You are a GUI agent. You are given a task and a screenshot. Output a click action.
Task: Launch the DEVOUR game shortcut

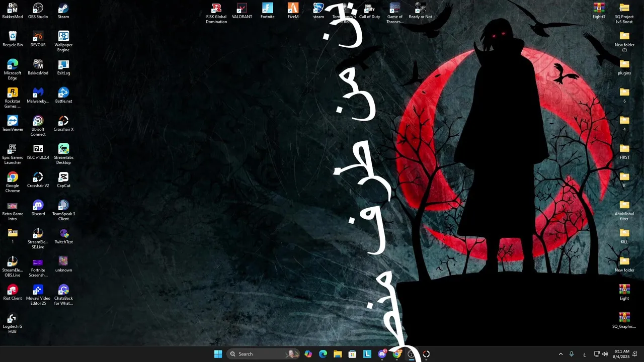(38, 39)
